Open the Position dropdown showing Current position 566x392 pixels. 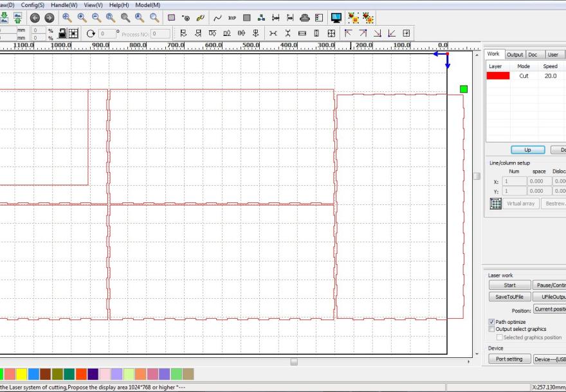[549, 309]
